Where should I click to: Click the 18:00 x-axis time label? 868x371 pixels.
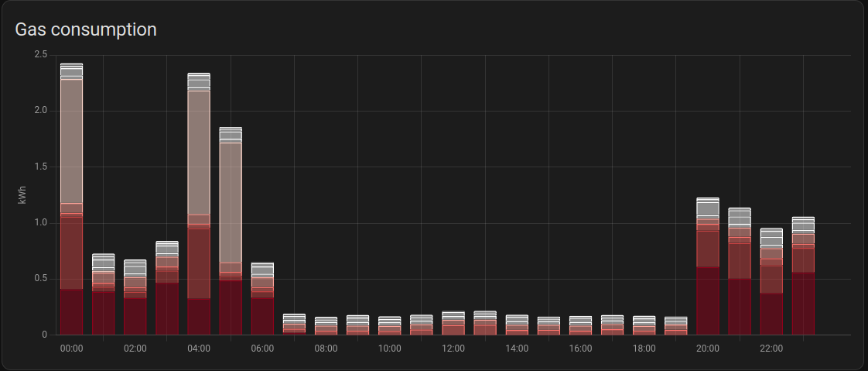[644, 349]
